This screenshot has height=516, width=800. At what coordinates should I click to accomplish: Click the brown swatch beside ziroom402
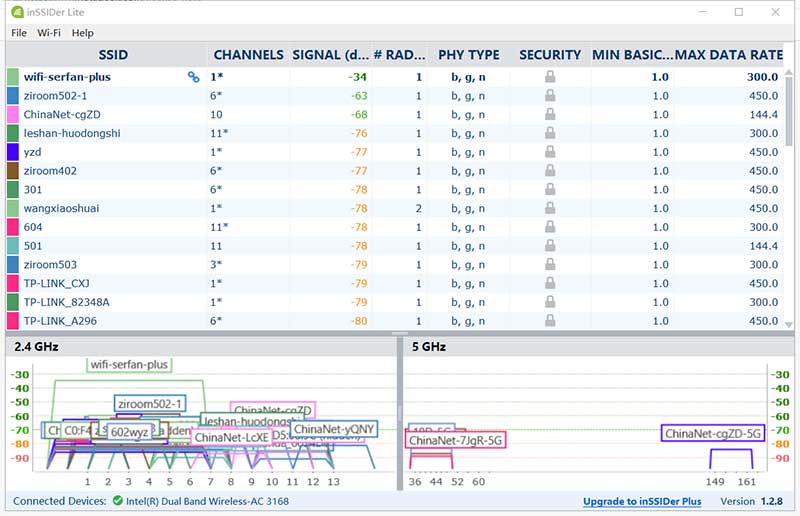pyautogui.click(x=13, y=171)
